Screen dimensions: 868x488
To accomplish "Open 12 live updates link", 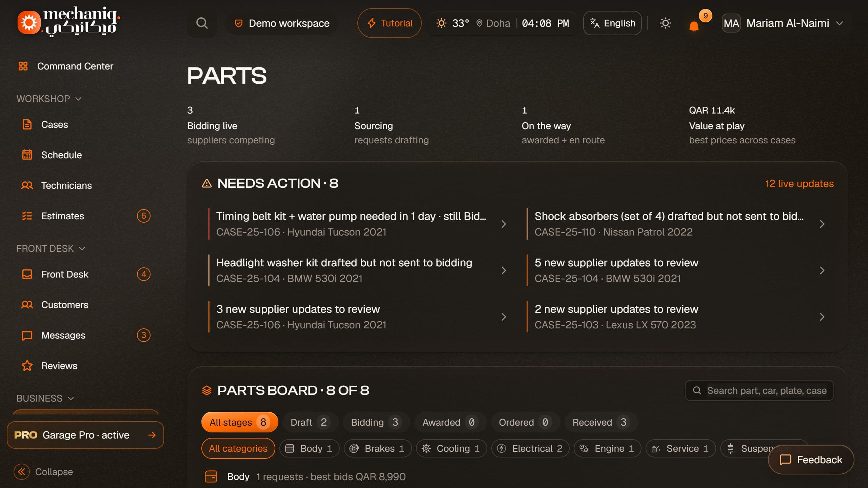I will coord(799,183).
